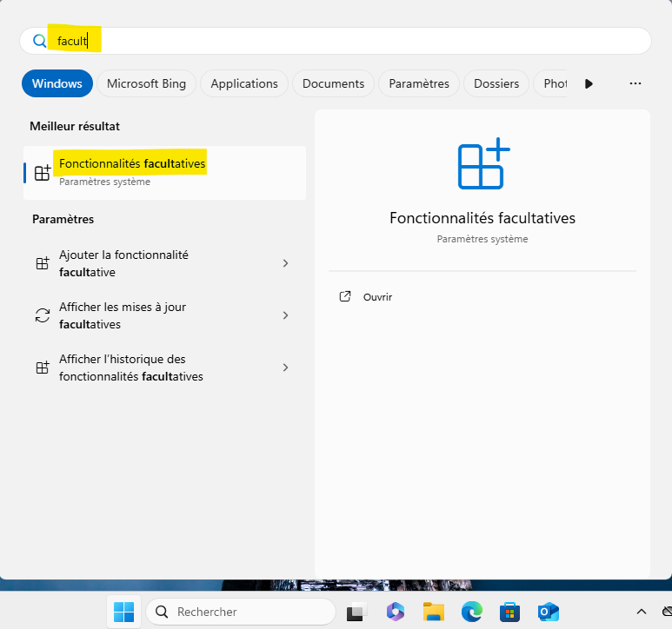
Task: Click the preview title Fonctionnalités facultatives
Action: (x=482, y=218)
